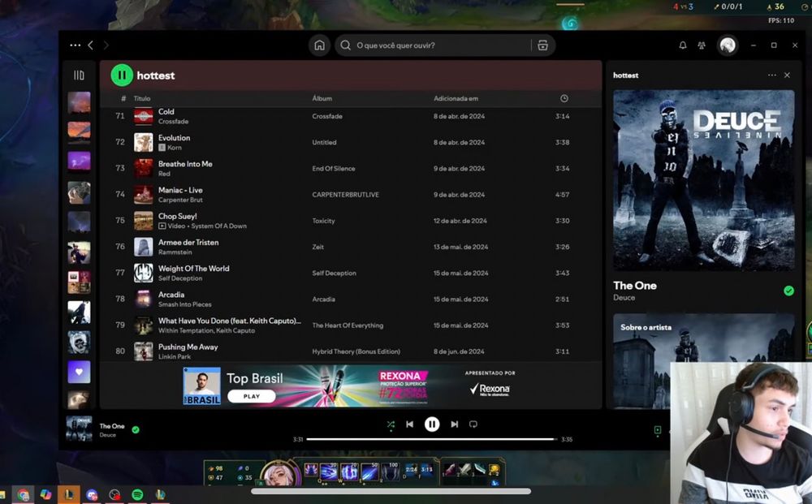Open the artist link 'Rammstein'
812x504 pixels.
175,252
